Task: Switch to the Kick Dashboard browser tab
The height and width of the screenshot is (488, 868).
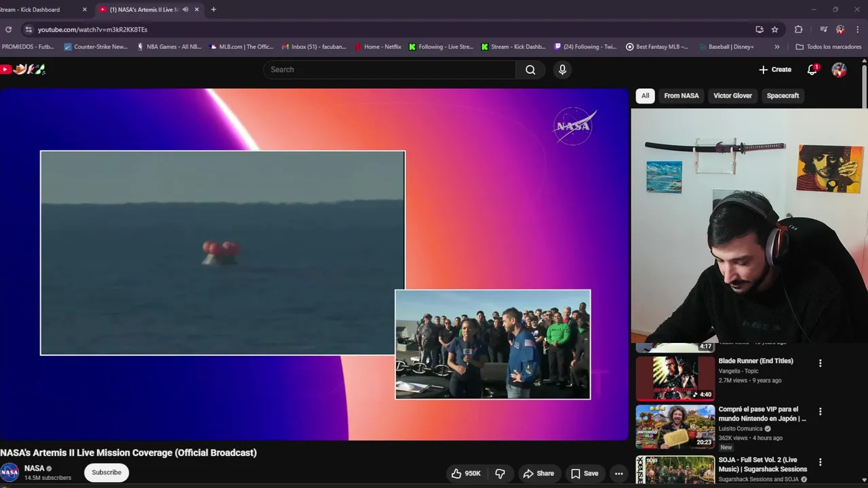Action: point(41,9)
